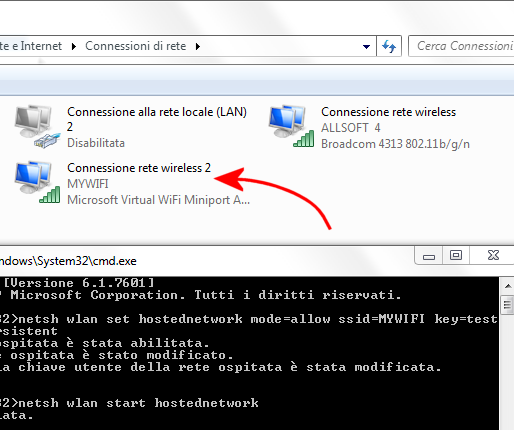The height and width of the screenshot is (430, 514).
Task: Click the 'e Internet' breadcrumb segment
Action: pyautogui.click(x=31, y=46)
